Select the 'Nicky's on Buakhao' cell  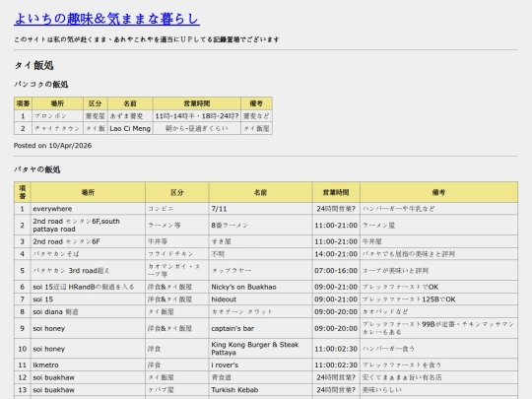tap(260, 287)
